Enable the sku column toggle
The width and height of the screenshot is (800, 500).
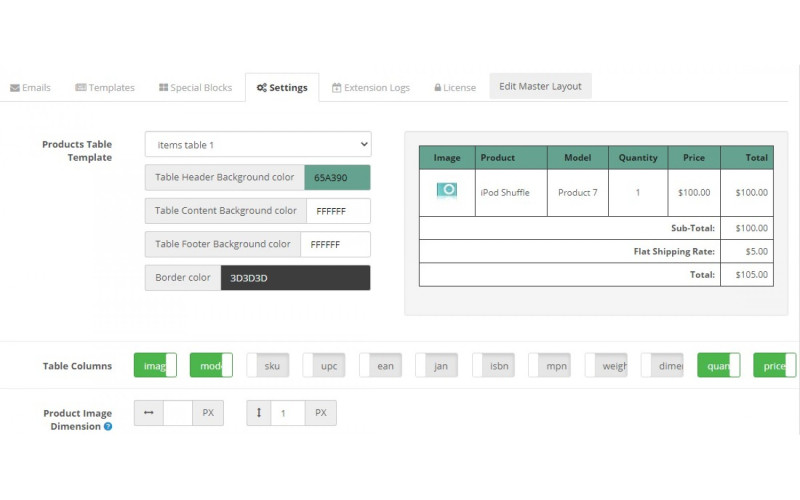coord(268,366)
